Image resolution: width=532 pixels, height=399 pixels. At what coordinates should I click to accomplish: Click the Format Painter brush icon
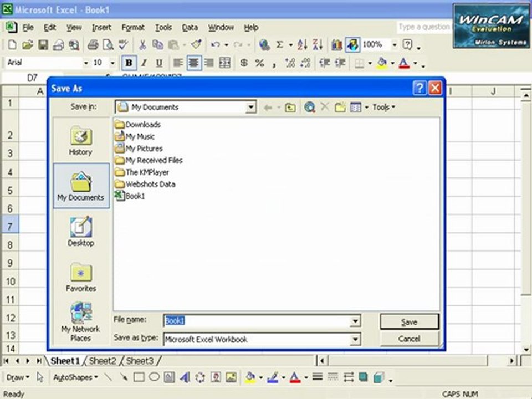tap(196, 44)
